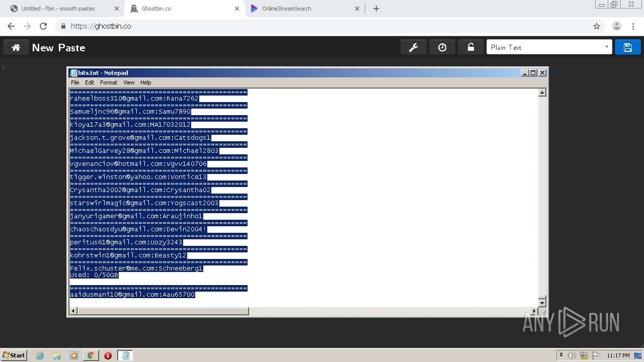Open the Notepad Format menu
Screen dimensions: 644x362
tap(109, 82)
